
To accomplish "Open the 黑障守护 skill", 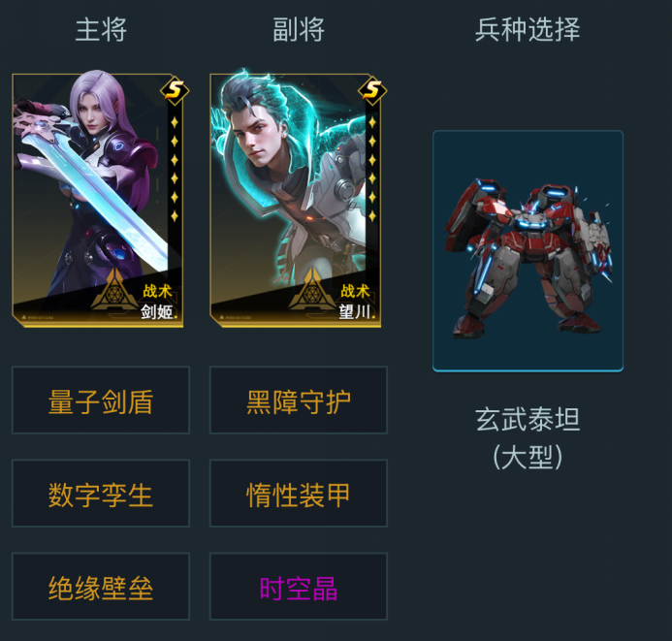I will (299, 401).
